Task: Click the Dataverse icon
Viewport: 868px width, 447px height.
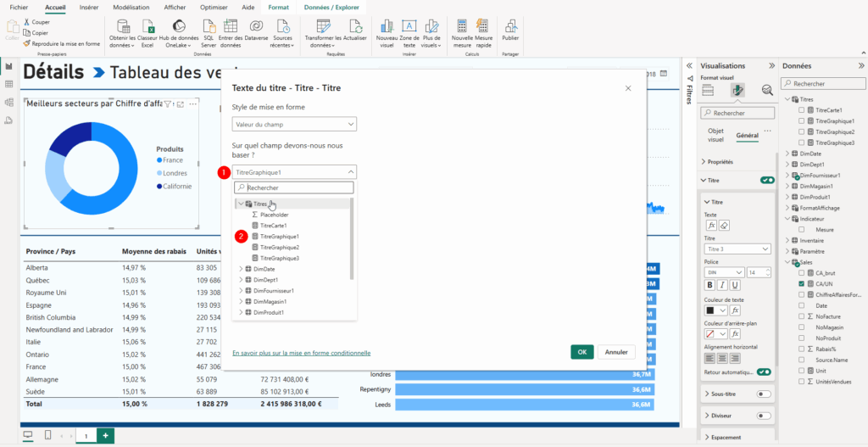Action: click(256, 26)
